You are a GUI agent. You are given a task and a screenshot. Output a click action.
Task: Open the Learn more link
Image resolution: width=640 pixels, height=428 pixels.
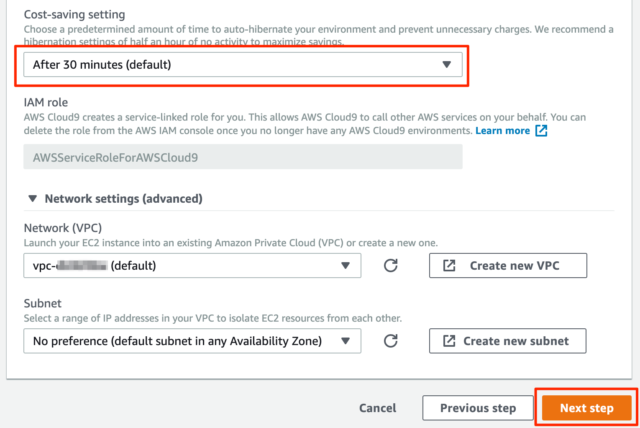pyautogui.click(x=502, y=131)
